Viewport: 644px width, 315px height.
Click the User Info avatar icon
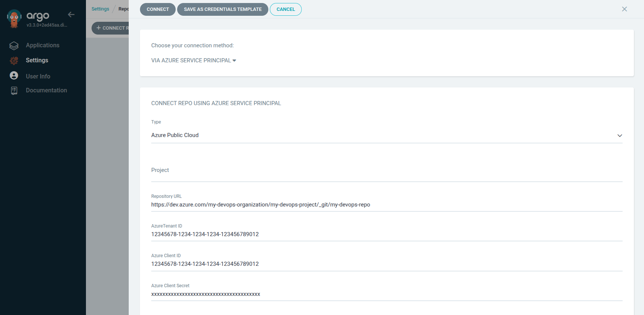[x=14, y=76]
